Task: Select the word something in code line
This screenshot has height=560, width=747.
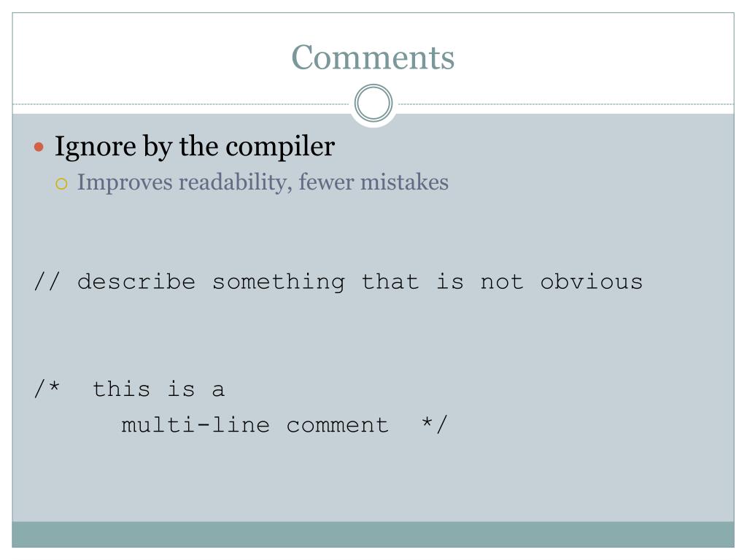Action: 279,282
